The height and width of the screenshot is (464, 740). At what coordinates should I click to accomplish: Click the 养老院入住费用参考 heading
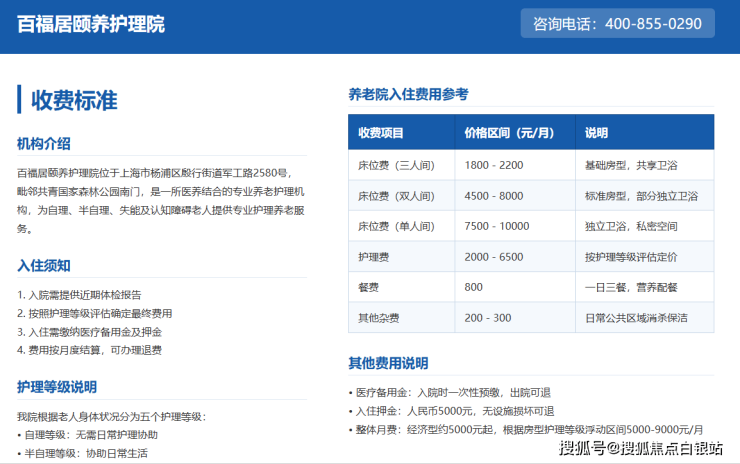[408, 94]
